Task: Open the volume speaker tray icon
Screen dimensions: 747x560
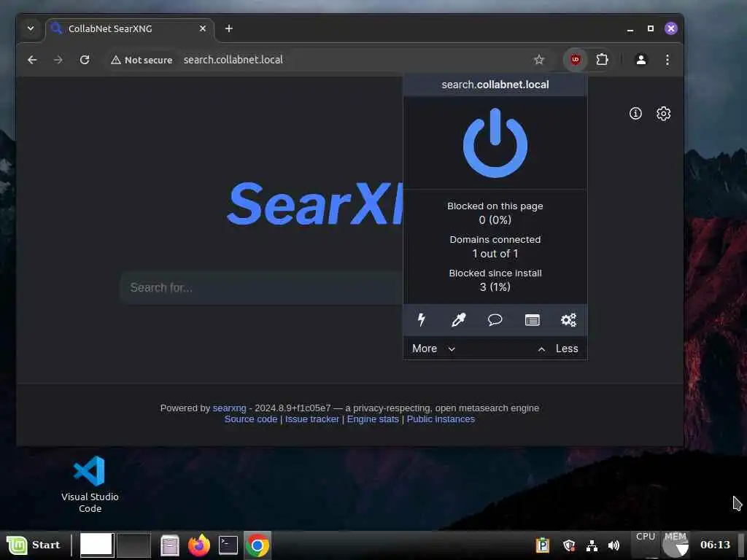Action: pyautogui.click(x=614, y=545)
